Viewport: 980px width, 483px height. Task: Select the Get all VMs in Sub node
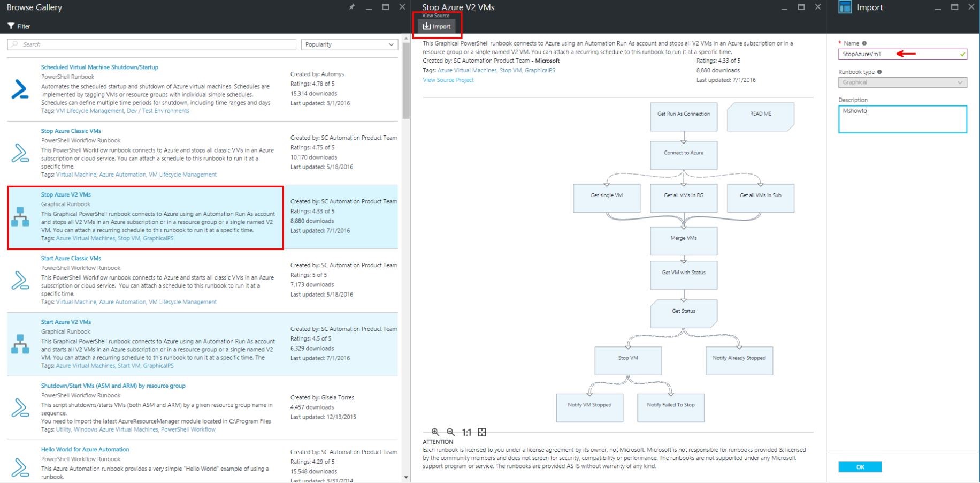[761, 198]
